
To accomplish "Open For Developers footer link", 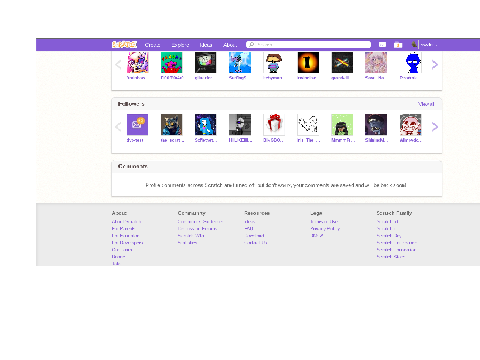I will [x=127, y=243].
